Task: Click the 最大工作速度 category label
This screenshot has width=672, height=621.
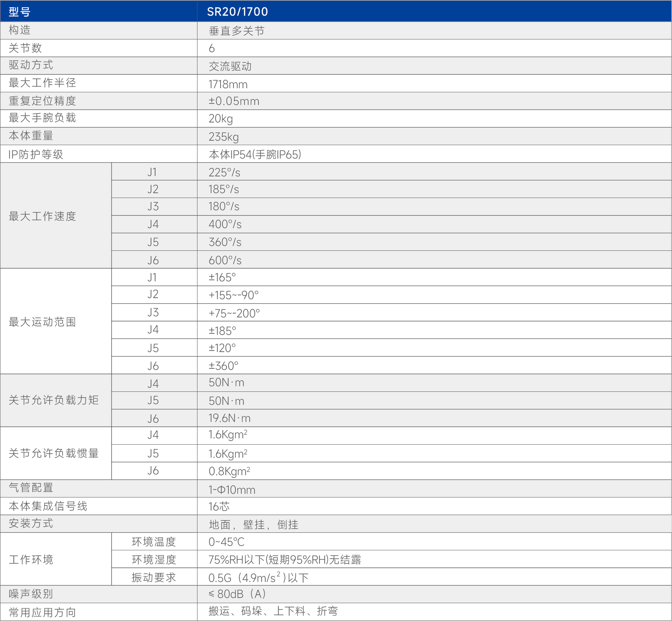Action: click(42, 216)
